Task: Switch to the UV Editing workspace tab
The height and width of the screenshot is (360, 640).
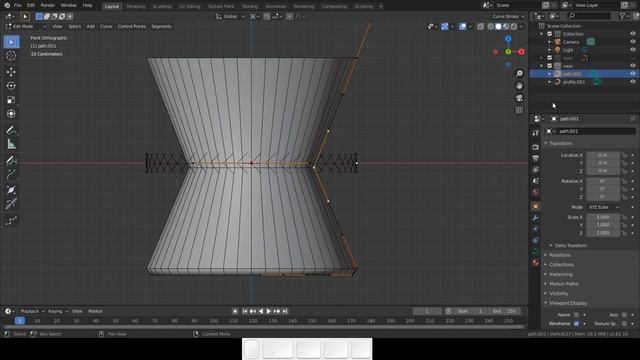Action: point(189,7)
